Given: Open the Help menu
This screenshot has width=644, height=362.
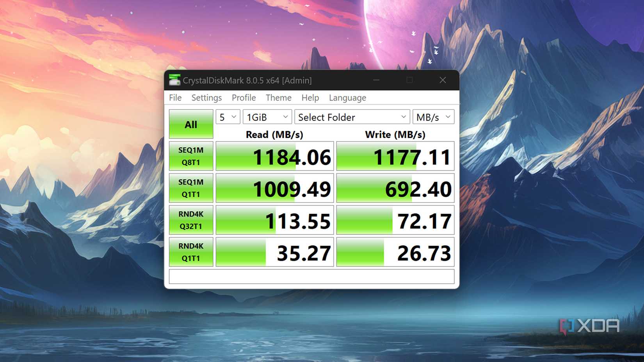Looking at the screenshot, I should (310, 98).
